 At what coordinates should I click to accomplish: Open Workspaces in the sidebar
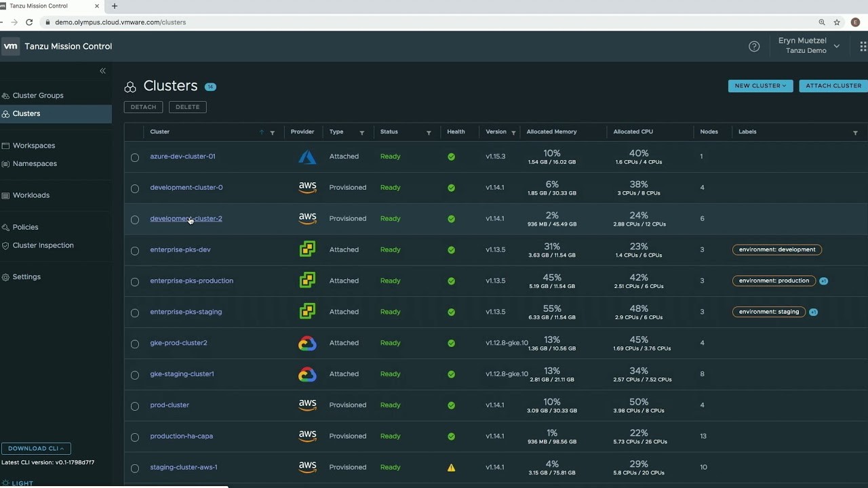pyautogui.click(x=34, y=146)
